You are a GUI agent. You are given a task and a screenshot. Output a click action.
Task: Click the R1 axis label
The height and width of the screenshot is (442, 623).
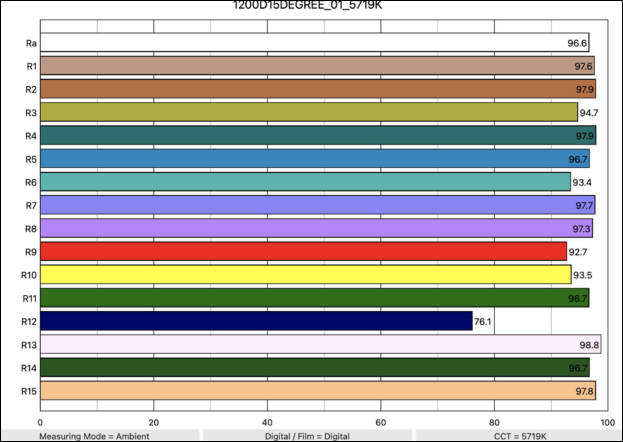click(x=31, y=66)
